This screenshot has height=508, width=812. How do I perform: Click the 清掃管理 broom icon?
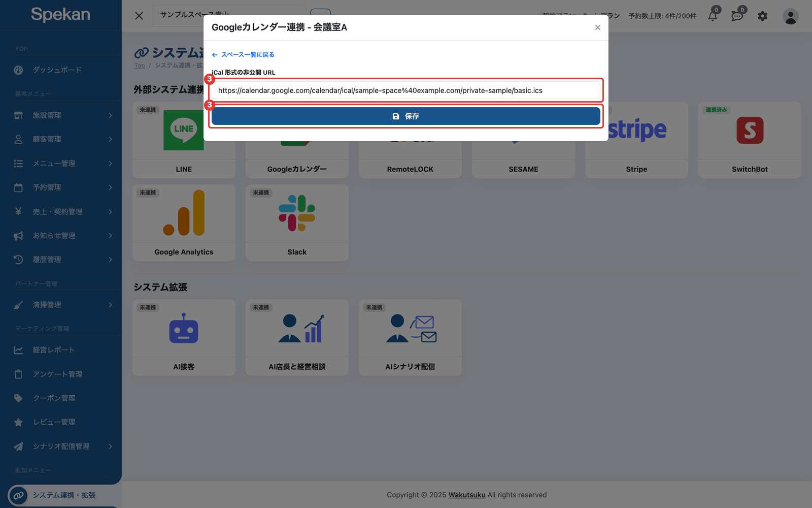[x=18, y=305]
